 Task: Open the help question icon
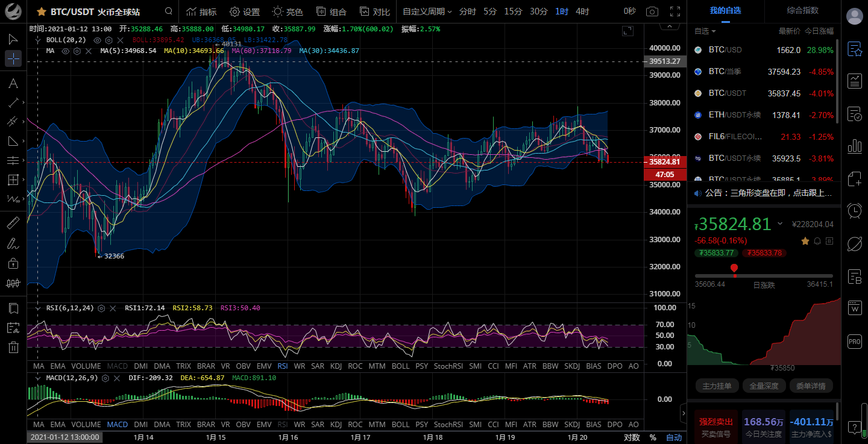(x=855, y=428)
